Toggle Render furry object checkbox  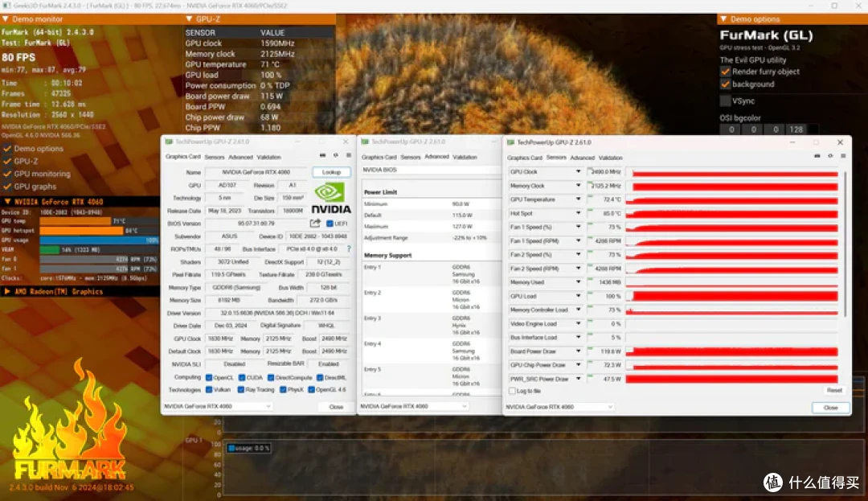(725, 72)
